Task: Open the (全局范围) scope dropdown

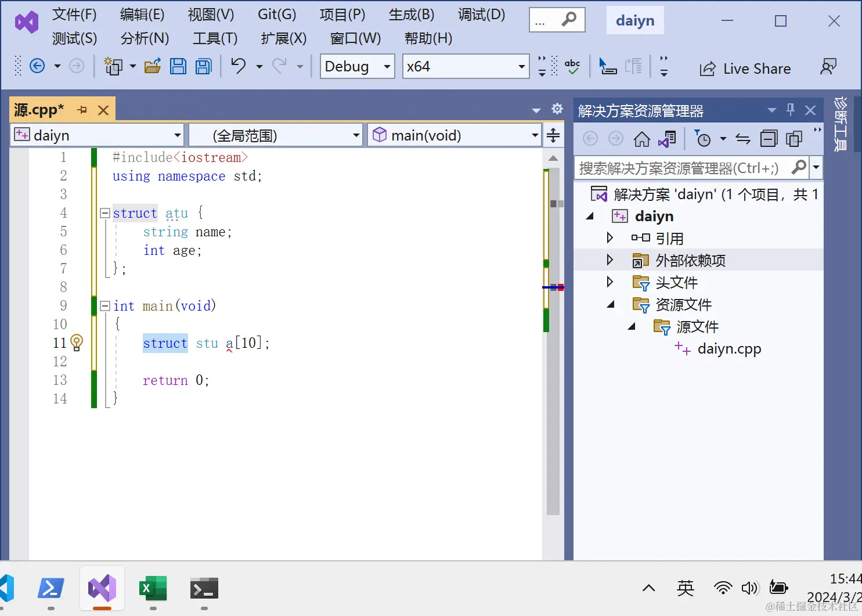Action: click(276, 135)
